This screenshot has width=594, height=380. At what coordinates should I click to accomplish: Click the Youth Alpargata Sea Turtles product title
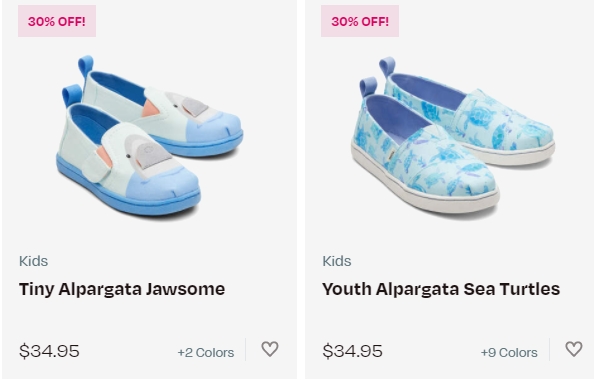coord(441,289)
